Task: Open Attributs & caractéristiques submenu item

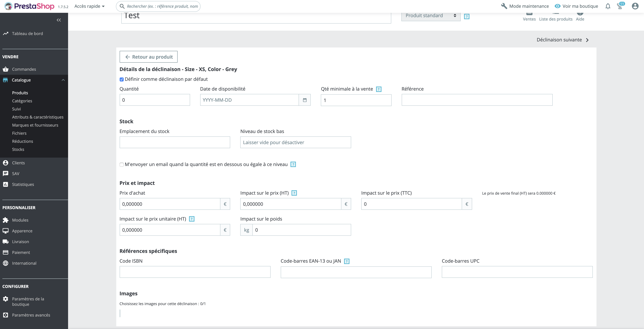Action: tap(38, 117)
